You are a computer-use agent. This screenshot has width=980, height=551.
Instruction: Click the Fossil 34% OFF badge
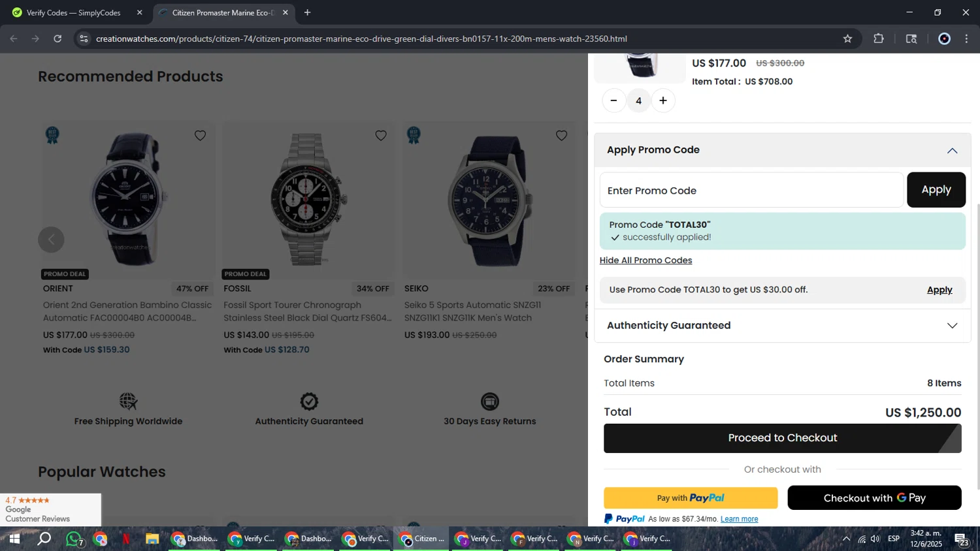tap(373, 289)
